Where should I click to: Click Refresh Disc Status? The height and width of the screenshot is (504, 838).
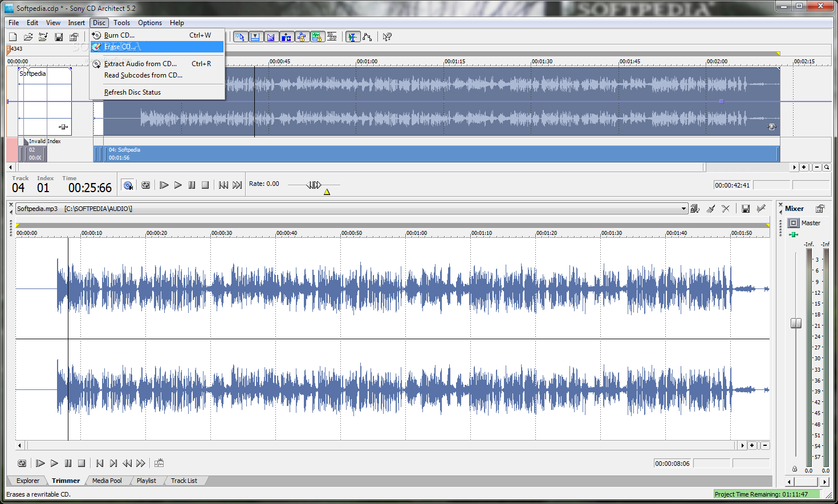[x=157, y=92]
